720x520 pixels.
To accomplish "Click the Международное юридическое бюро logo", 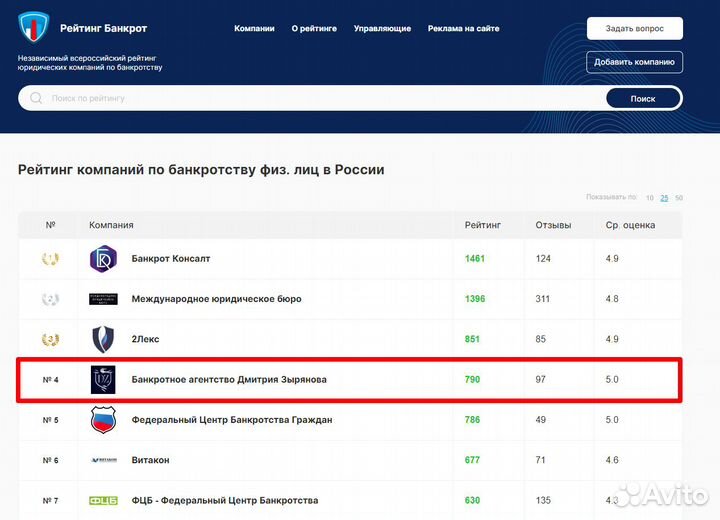I will pos(103,299).
